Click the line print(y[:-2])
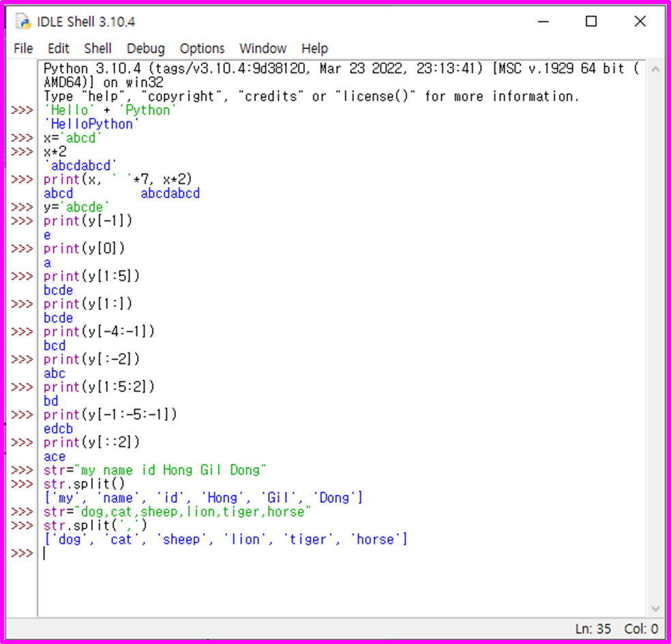 point(91,359)
